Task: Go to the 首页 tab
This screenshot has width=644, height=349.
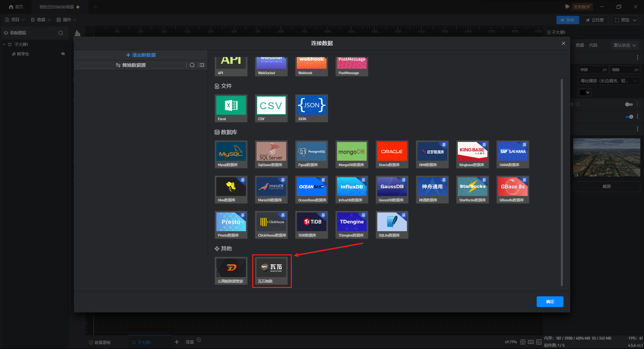Action: click(16, 7)
